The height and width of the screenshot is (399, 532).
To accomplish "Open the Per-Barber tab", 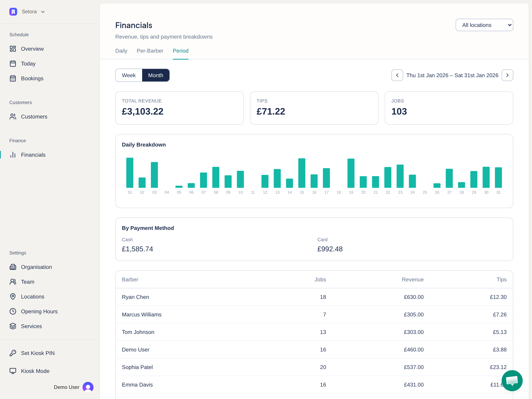I will click(x=150, y=51).
